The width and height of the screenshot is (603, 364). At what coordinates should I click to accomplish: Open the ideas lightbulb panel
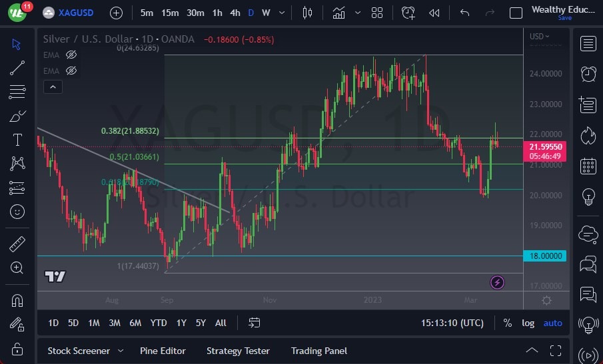[x=588, y=196]
